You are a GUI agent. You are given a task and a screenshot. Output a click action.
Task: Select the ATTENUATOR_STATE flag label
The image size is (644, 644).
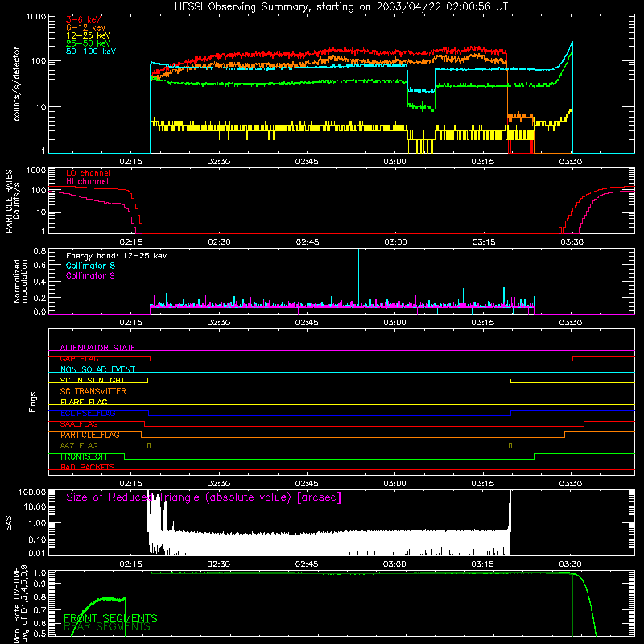click(x=97, y=348)
